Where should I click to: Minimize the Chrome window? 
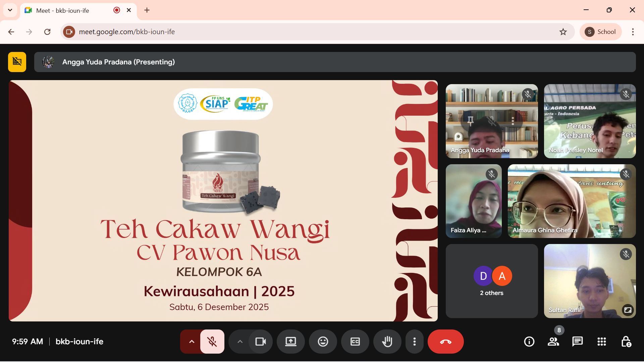click(x=586, y=10)
